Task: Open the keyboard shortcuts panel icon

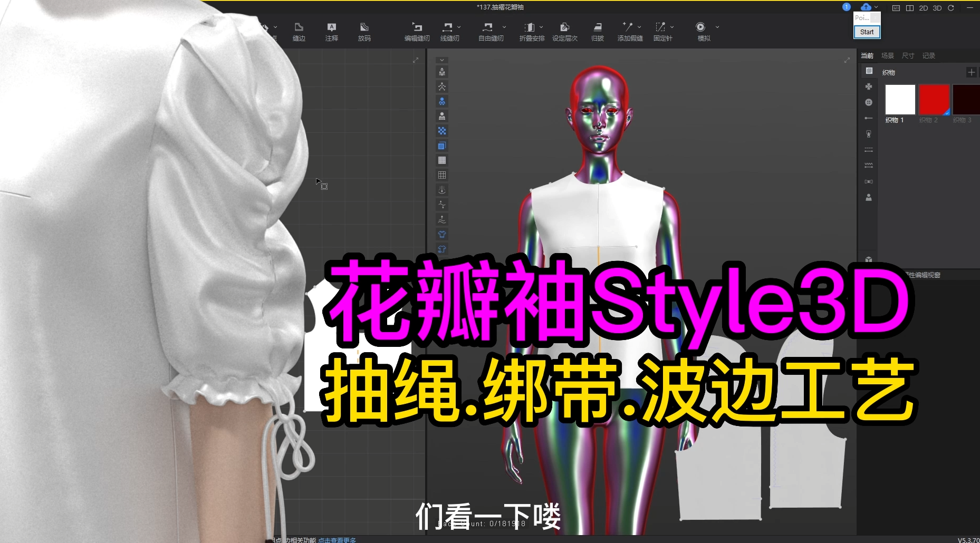Action: pos(896,8)
